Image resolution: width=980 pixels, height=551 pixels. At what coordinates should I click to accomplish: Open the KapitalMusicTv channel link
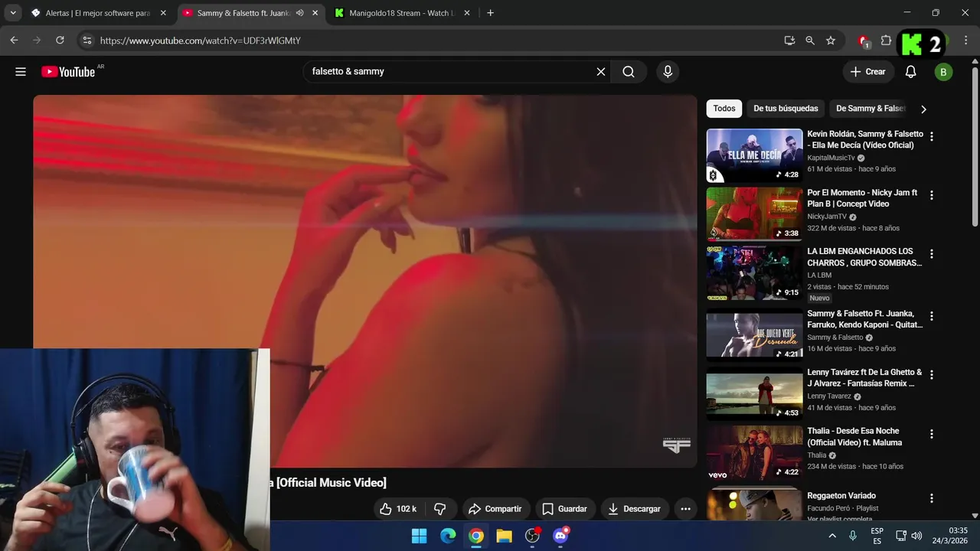click(x=831, y=158)
